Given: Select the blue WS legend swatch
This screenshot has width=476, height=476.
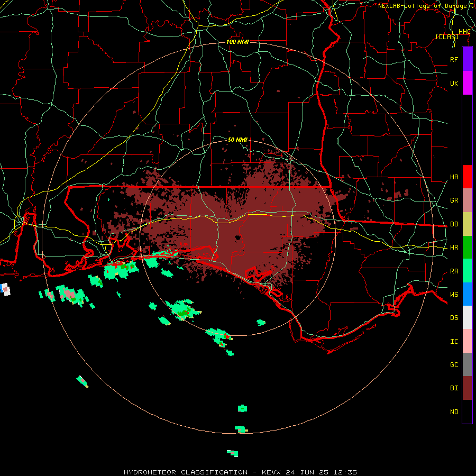Looking at the screenshot, I should pyautogui.click(x=467, y=294).
